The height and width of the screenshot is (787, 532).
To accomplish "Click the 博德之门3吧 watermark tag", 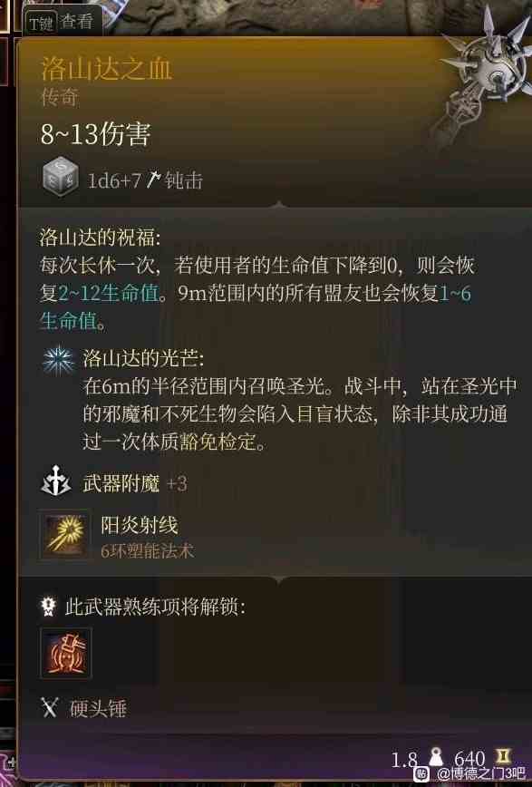I will [475, 773].
